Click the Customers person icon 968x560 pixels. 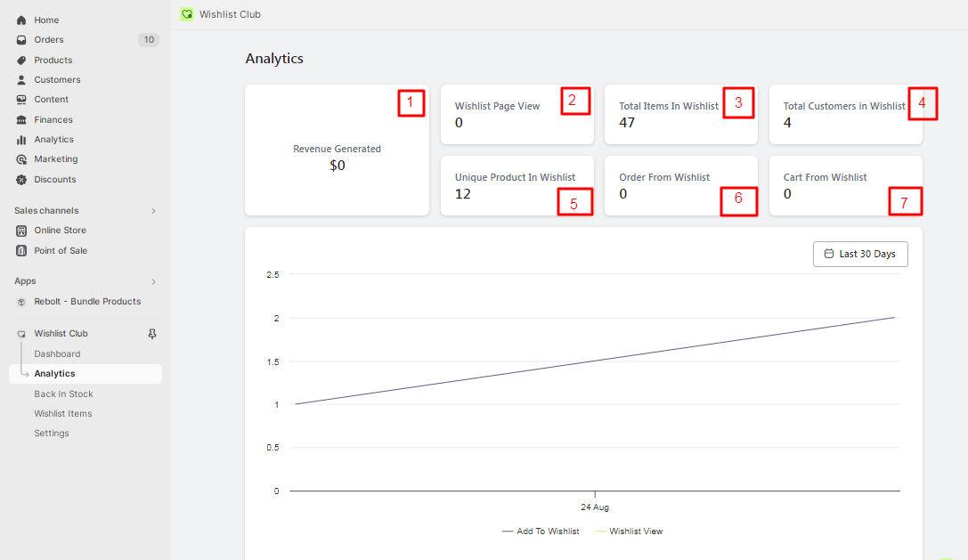tap(21, 80)
